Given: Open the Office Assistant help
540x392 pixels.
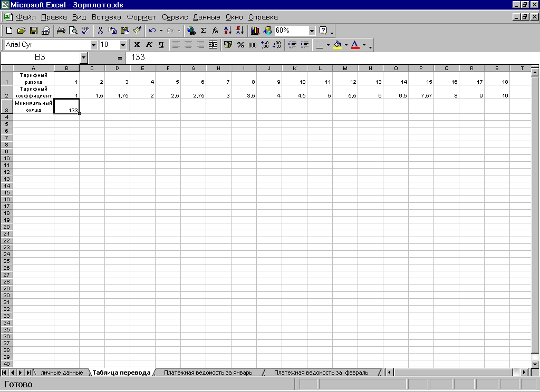Looking at the screenshot, I should click(x=323, y=31).
